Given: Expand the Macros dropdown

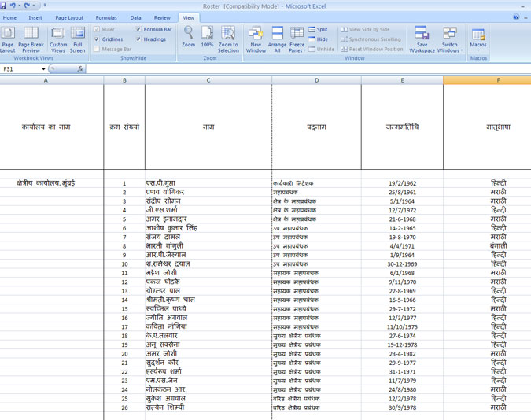Looking at the screenshot, I should tap(478, 39).
